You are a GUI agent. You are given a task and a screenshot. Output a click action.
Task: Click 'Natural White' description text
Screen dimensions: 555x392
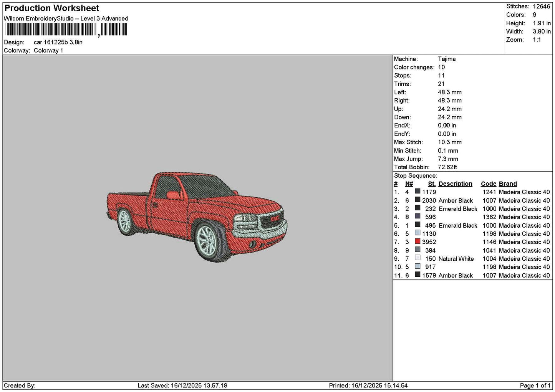pos(456,259)
